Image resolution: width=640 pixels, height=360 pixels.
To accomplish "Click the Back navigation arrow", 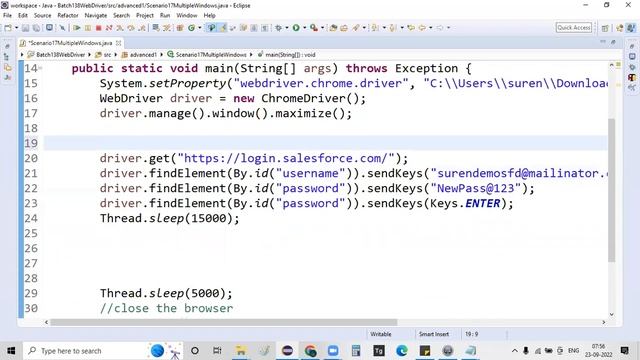I will (x=422, y=28).
